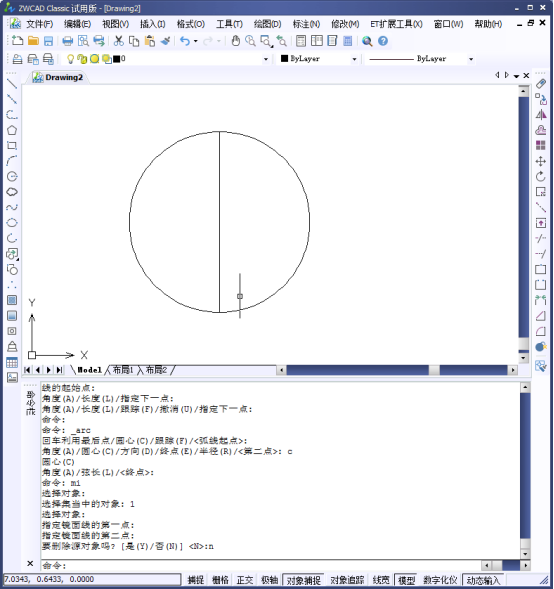Click the Erase tool icon

point(541,84)
